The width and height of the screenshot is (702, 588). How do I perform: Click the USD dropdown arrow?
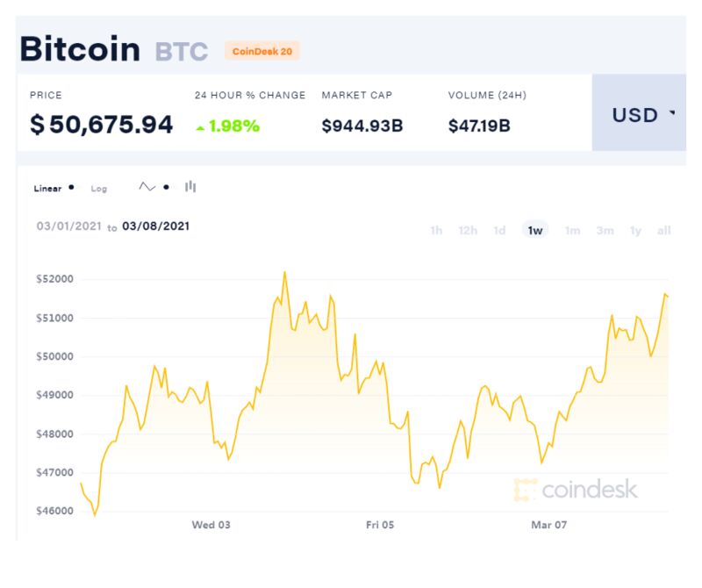672,112
